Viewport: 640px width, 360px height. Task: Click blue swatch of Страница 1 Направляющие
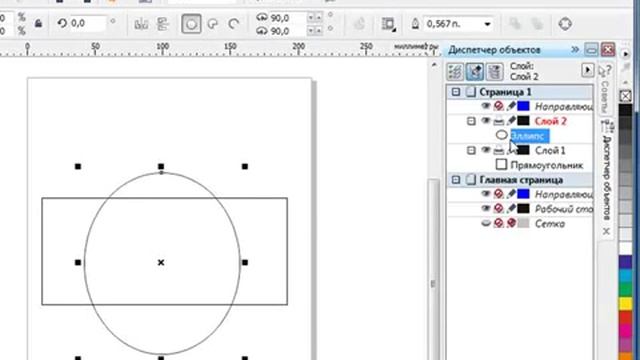coord(523,107)
